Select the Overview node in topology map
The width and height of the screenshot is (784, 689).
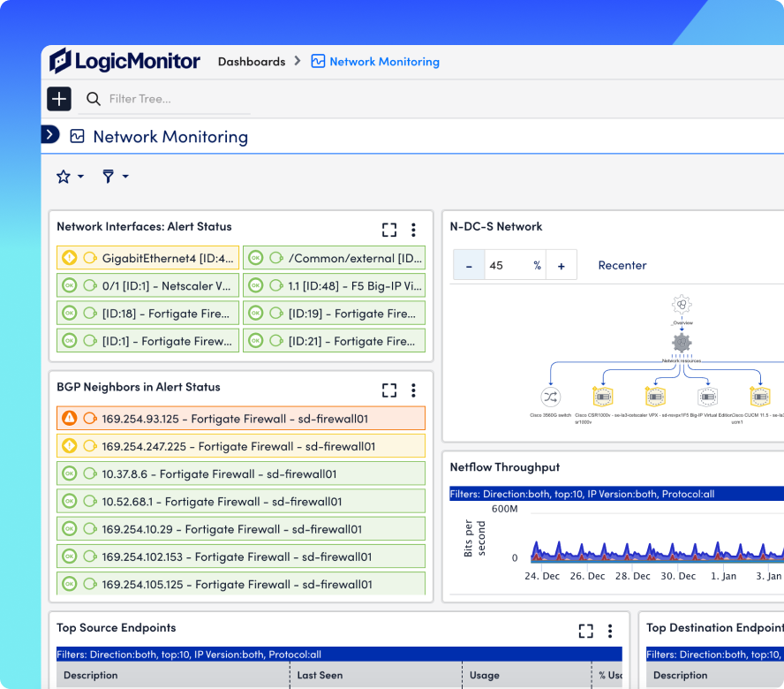(682, 305)
